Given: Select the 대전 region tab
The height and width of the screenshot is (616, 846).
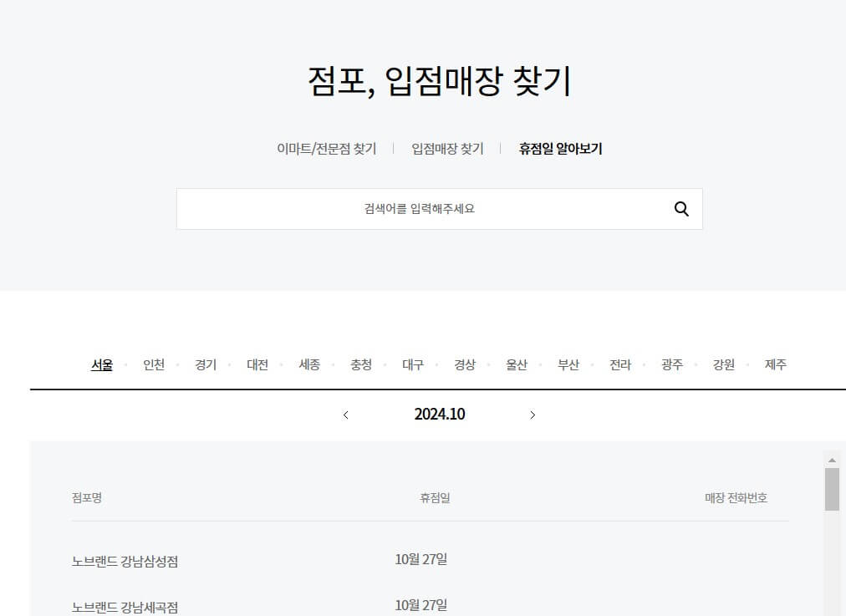Looking at the screenshot, I should pyautogui.click(x=257, y=364).
